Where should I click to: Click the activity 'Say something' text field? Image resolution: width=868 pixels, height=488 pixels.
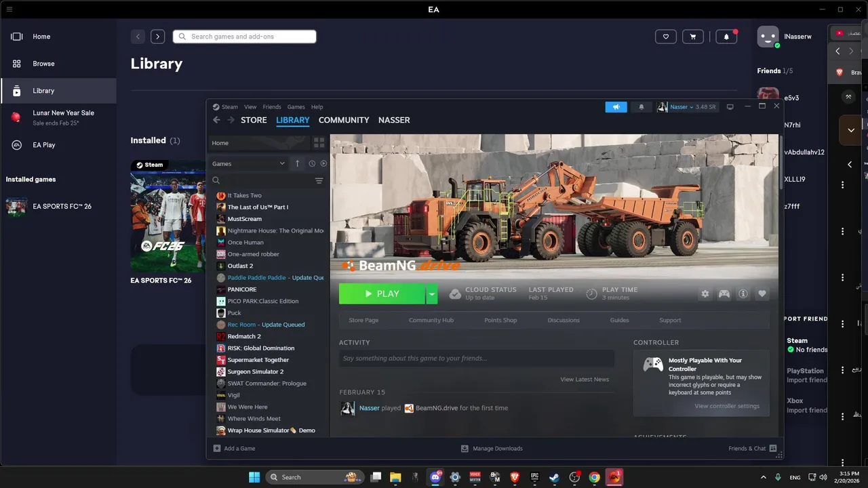pos(477,359)
